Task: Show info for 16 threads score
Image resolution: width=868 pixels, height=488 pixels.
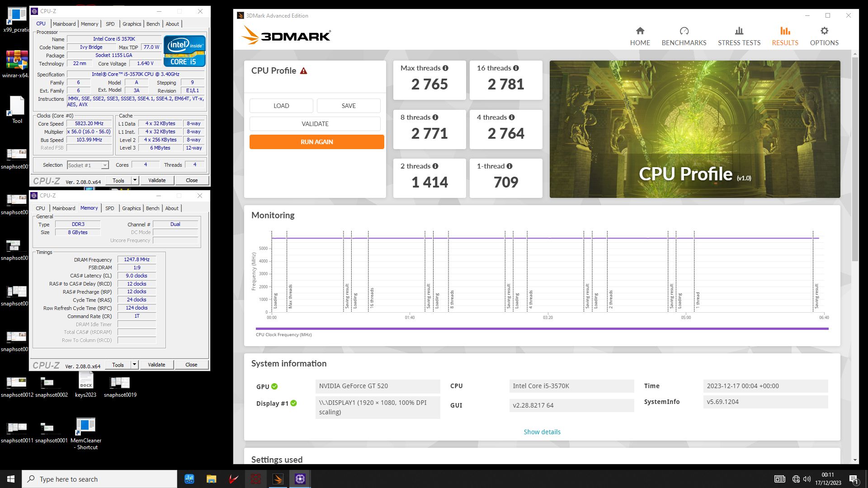Action: [x=516, y=68]
